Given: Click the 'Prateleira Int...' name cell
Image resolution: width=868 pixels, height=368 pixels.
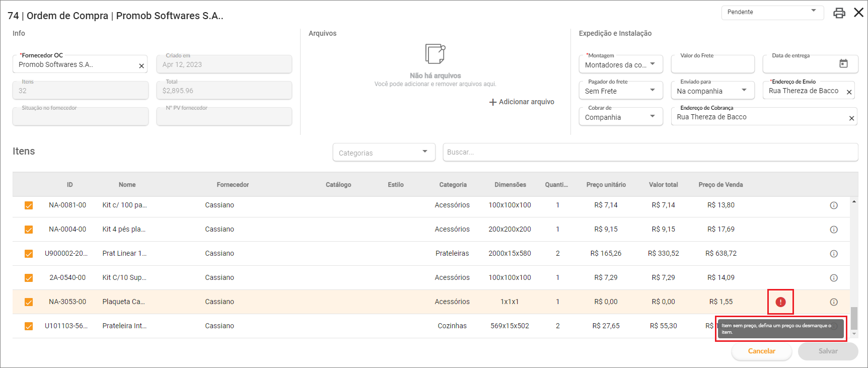Looking at the screenshot, I should [x=124, y=326].
